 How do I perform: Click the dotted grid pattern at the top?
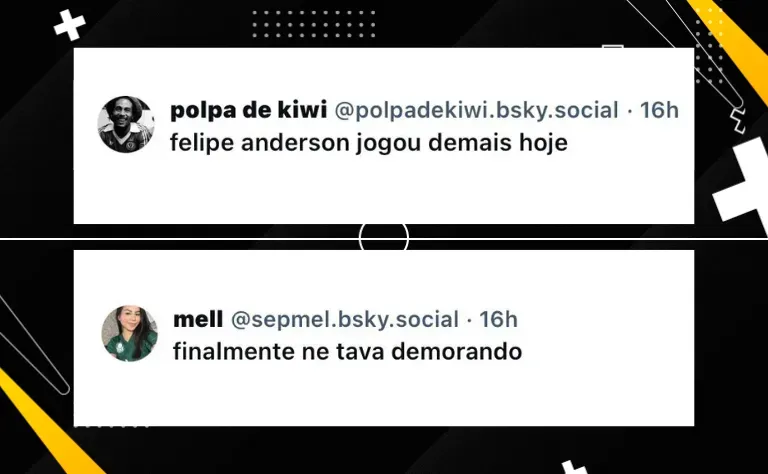pos(313,24)
